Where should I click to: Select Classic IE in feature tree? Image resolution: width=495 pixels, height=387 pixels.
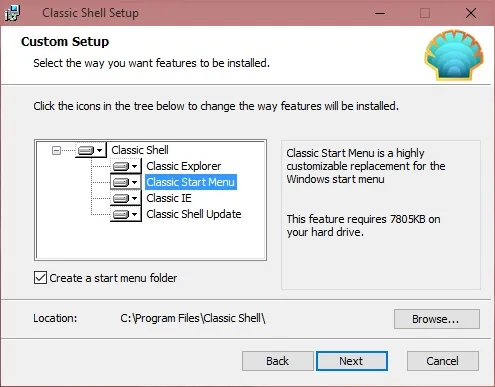click(169, 198)
